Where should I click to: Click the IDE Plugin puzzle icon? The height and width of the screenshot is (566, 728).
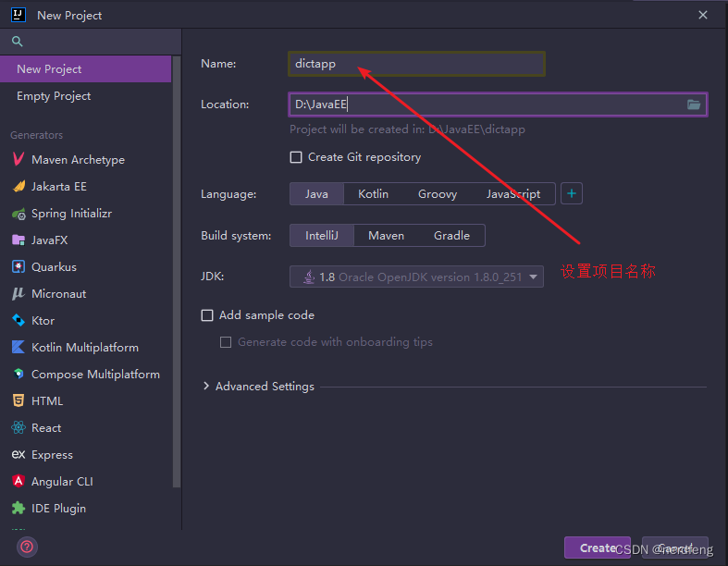pyautogui.click(x=19, y=508)
